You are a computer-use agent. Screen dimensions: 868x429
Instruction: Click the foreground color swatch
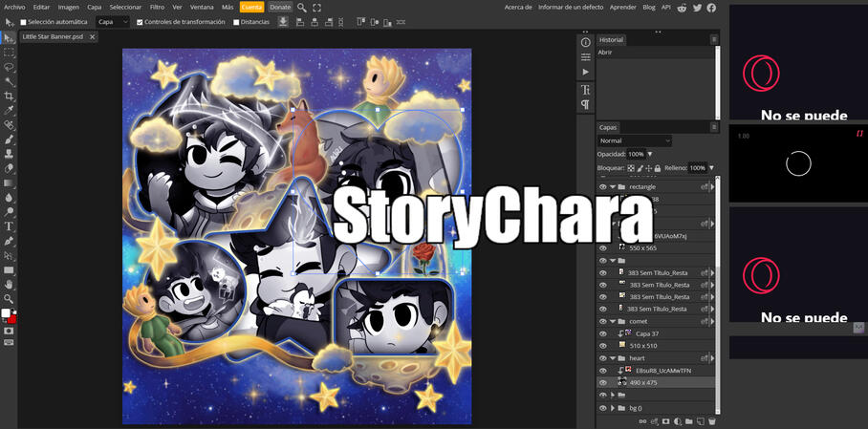pyautogui.click(x=6, y=313)
